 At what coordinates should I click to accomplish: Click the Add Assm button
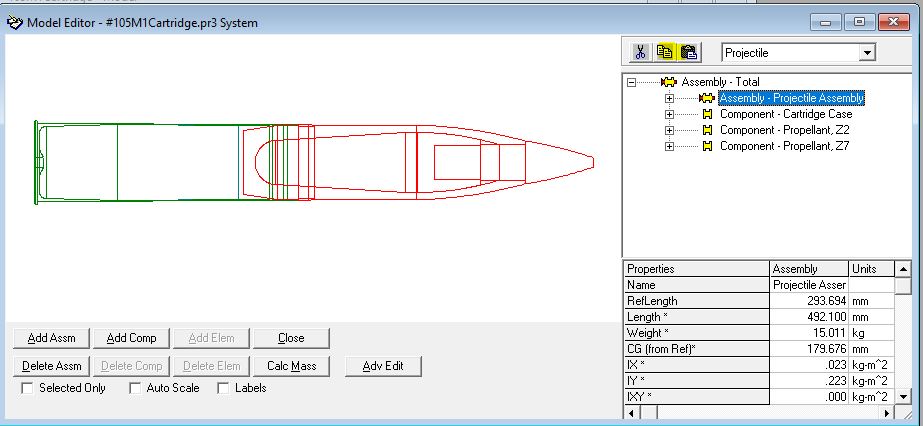click(52, 338)
